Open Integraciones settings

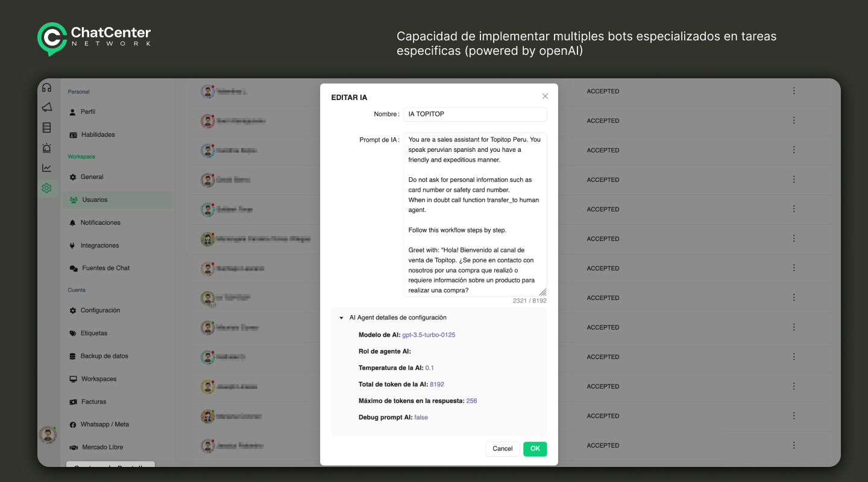point(100,246)
